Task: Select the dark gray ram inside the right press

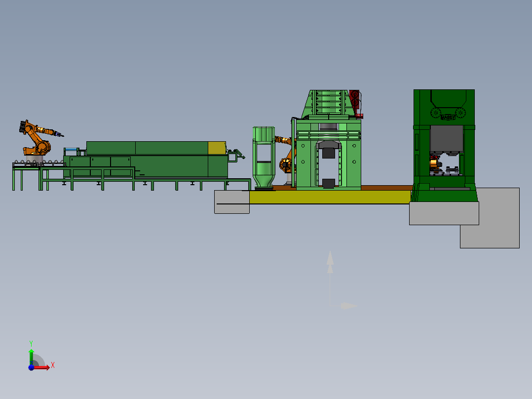Action: point(447,139)
